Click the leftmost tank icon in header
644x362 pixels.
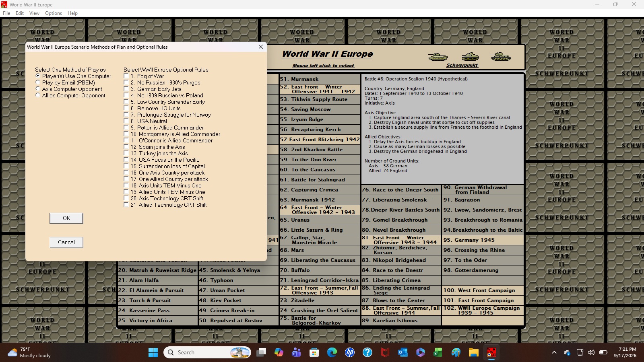coord(438,57)
